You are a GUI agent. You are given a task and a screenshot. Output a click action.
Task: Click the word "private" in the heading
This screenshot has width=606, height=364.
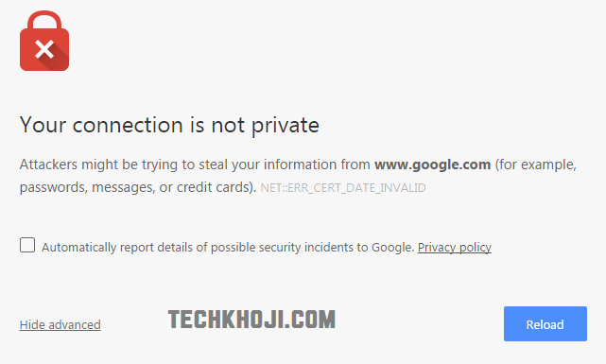pos(286,126)
